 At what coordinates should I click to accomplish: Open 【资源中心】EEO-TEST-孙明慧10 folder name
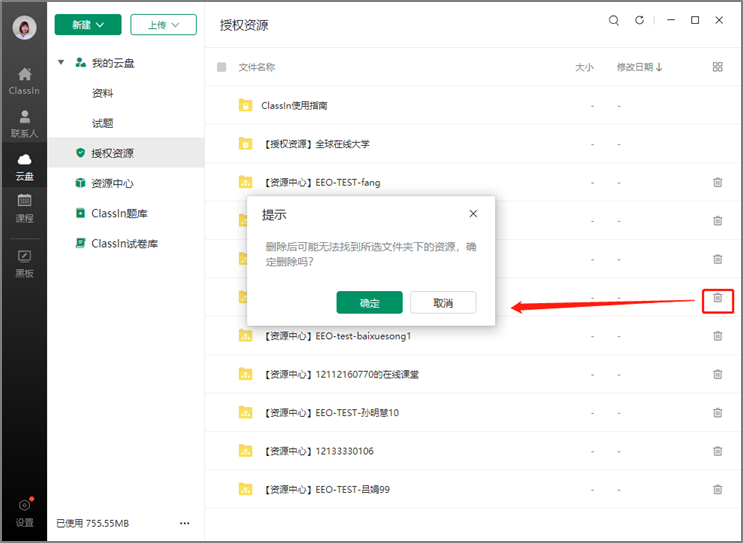click(330, 413)
